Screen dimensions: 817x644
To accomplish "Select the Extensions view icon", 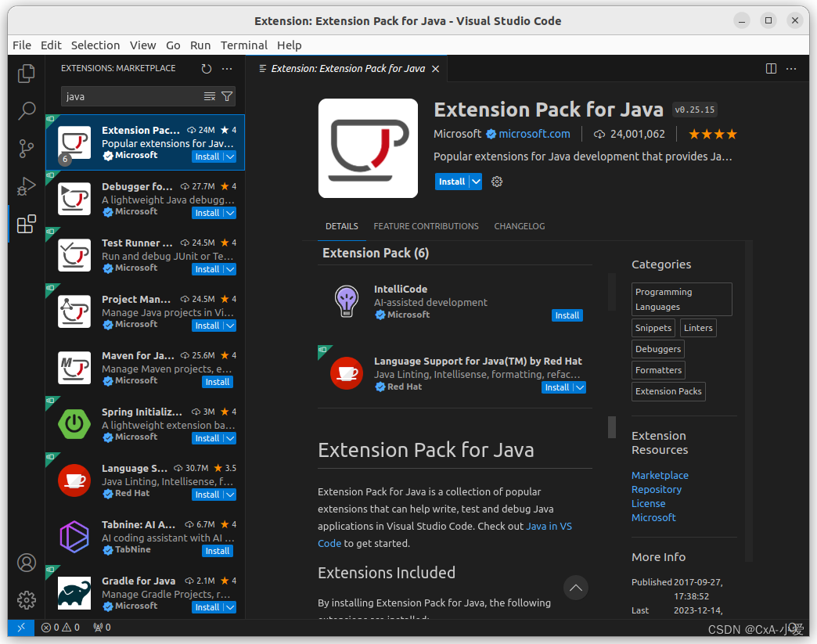I will coord(26,224).
